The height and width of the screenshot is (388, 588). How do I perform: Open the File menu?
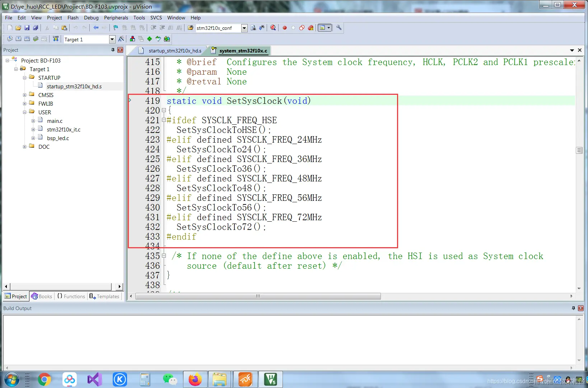pyautogui.click(x=9, y=18)
